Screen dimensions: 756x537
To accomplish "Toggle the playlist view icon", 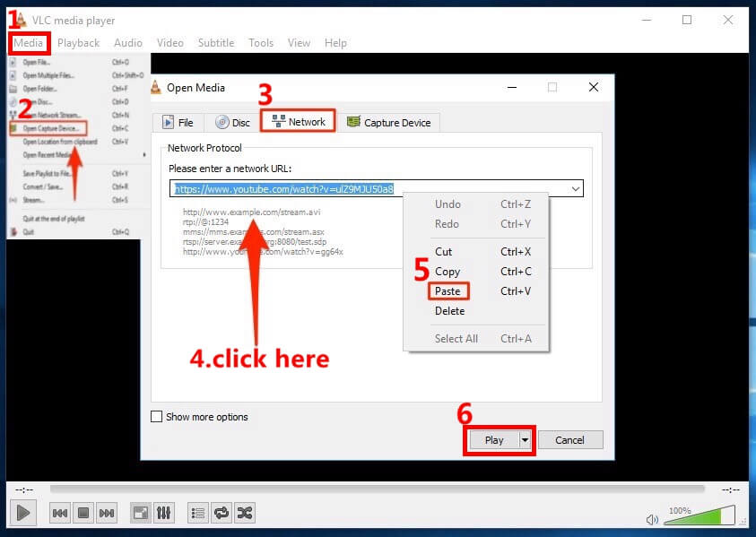I will point(197,513).
